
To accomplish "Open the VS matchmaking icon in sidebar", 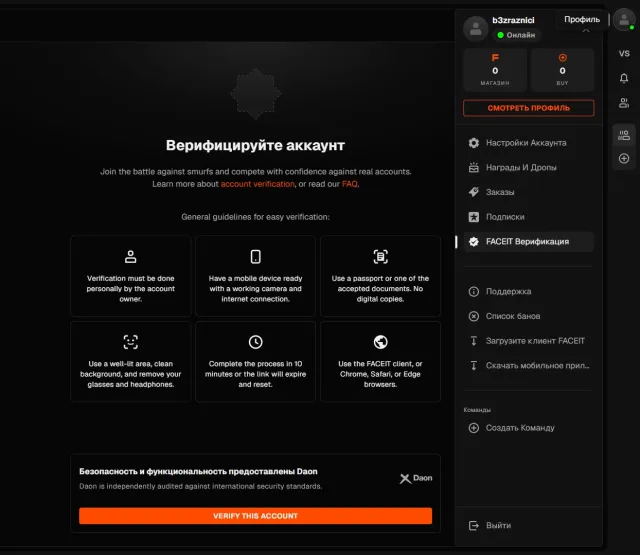I will click(624, 53).
